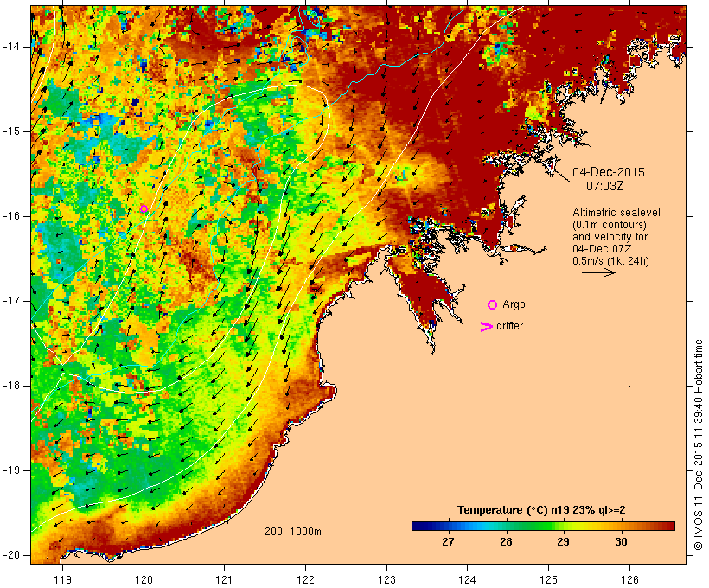Click the "122" longitude axis label
709x588 pixels.
coord(306,579)
